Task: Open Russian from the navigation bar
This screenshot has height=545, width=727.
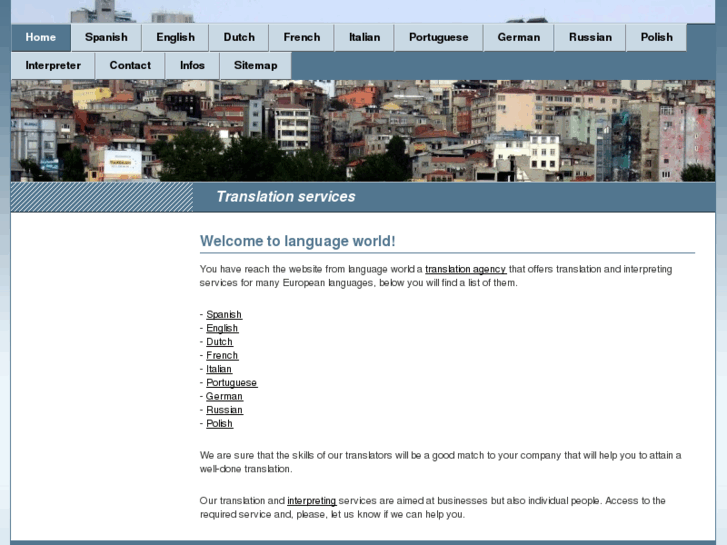Action: 590,38
